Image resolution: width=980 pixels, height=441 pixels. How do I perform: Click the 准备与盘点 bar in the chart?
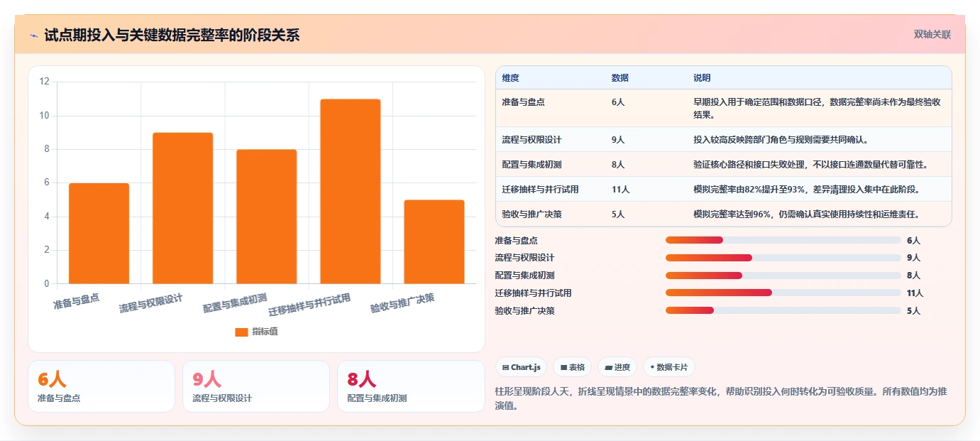click(x=99, y=234)
